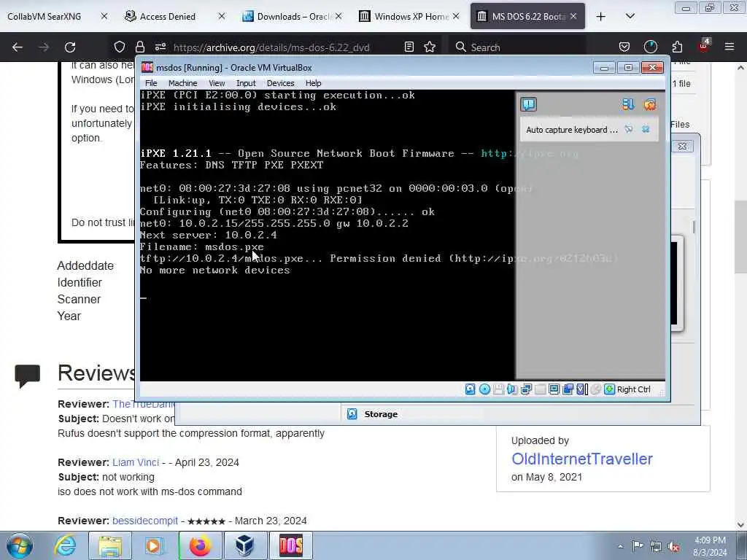This screenshot has width=747, height=560.
Task: Open the View menu in VirtualBox
Action: [217, 83]
